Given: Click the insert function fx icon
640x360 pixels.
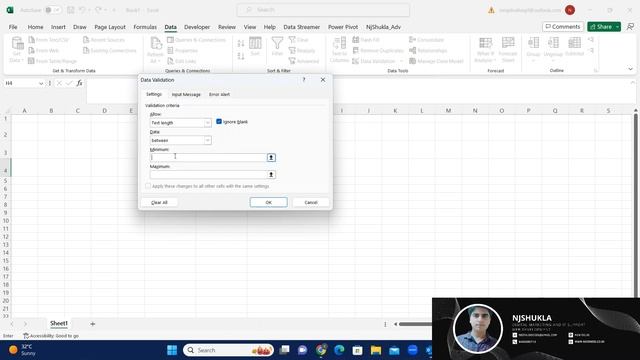Looking at the screenshot, I should point(79,83).
